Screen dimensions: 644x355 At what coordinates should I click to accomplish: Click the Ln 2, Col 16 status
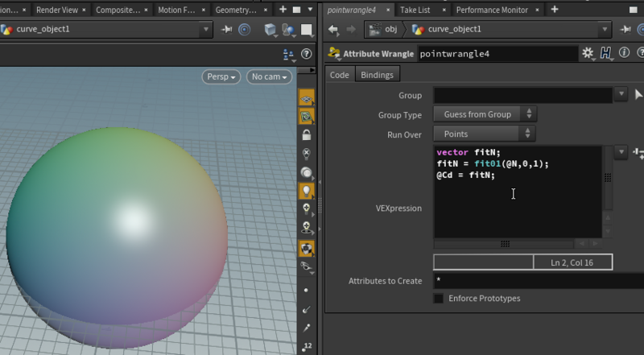pyautogui.click(x=572, y=262)
